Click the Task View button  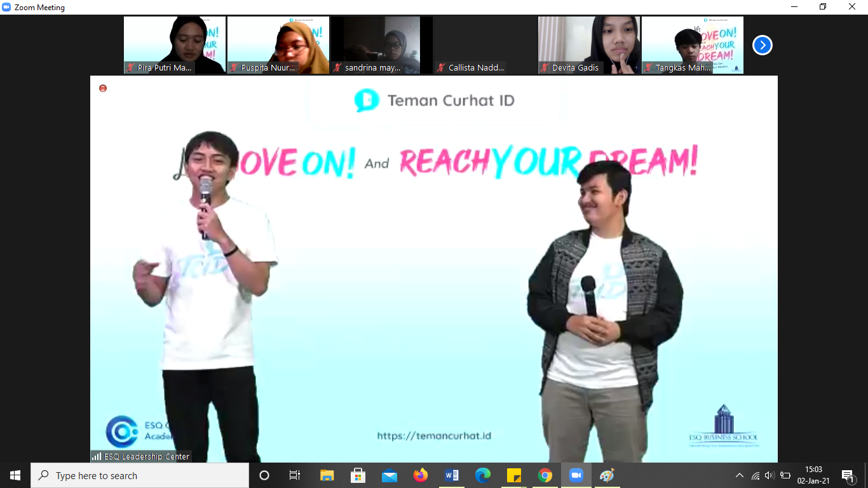click(295, 475)
